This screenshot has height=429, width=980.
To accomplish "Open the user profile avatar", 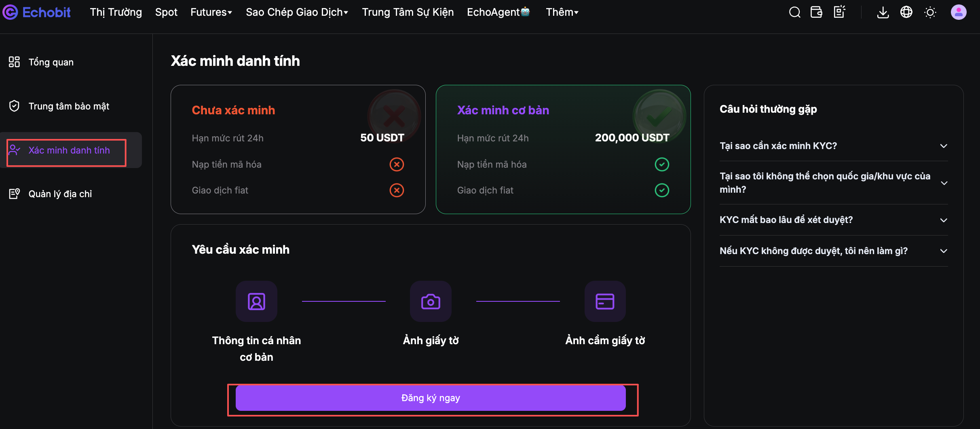I will [958, 12].
